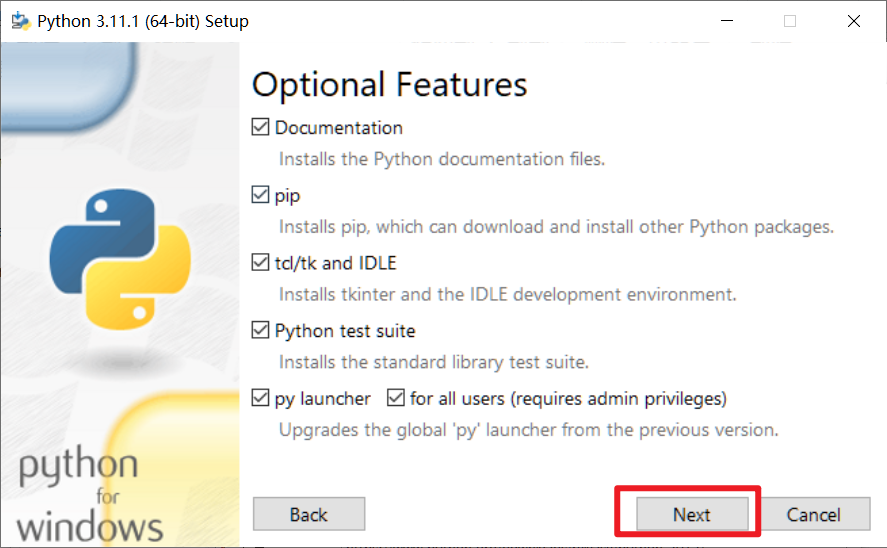This screenshot has width=887, height=548.
Task: Disable the Python test suite checkbox
Action: (x=260, y=330)
